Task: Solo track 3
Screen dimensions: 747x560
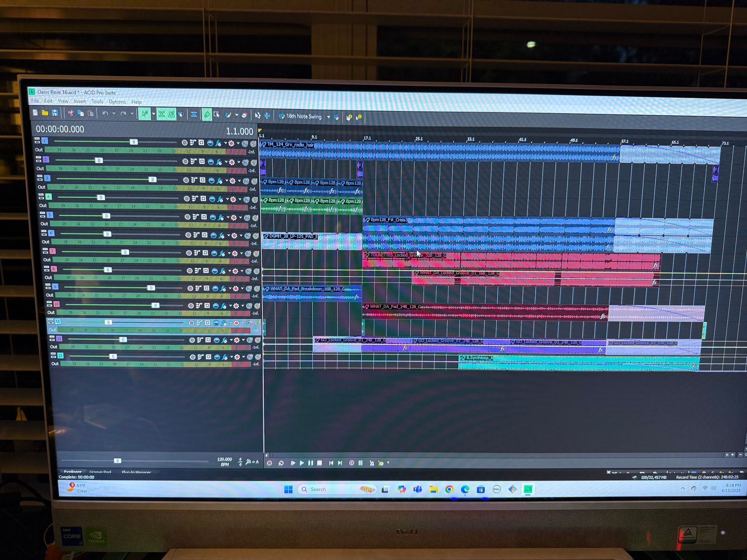Action: click(254, 181)
